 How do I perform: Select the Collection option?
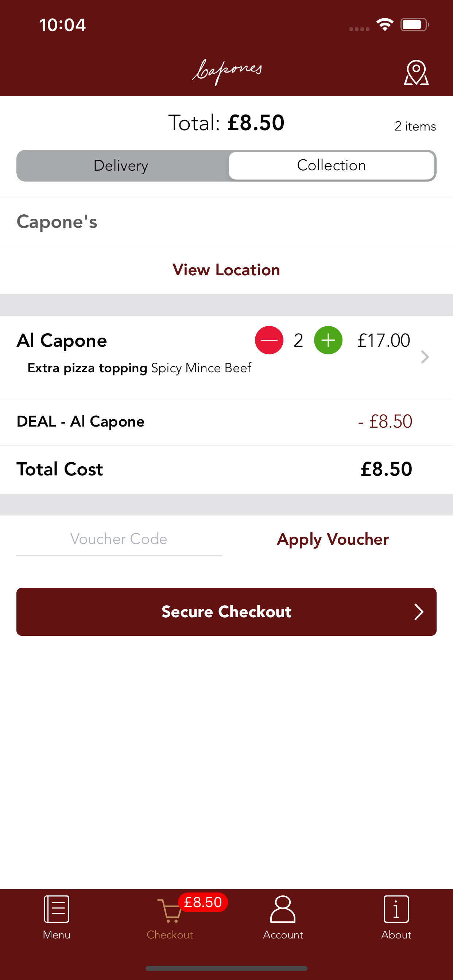point(331,166)
